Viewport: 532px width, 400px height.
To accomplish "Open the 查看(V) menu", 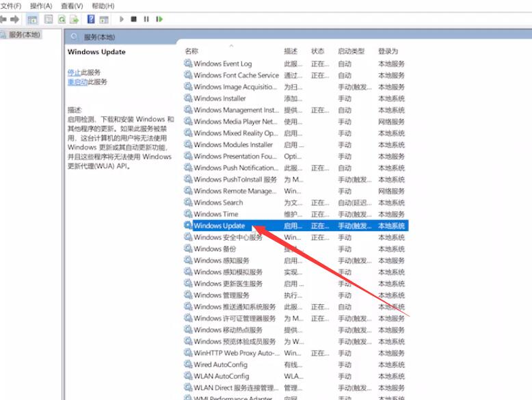I will (x=72, y=6).
